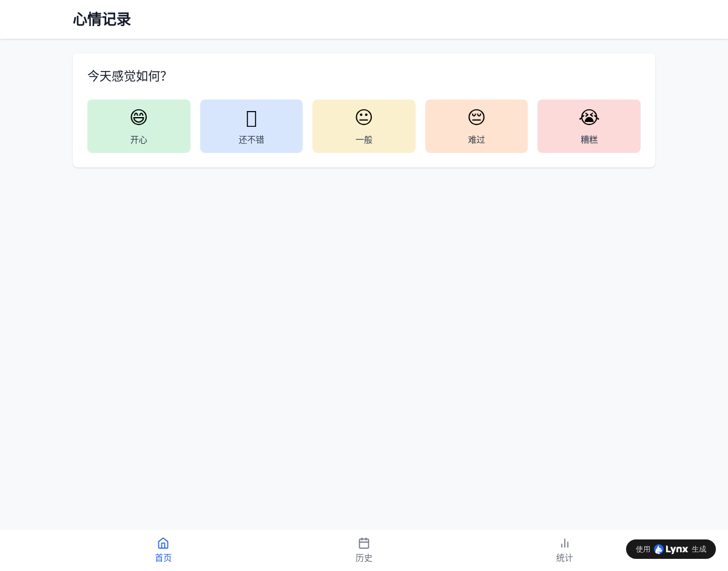
Task: Click the house icon in bottom navigation
Action: click(x=163, y=543)
